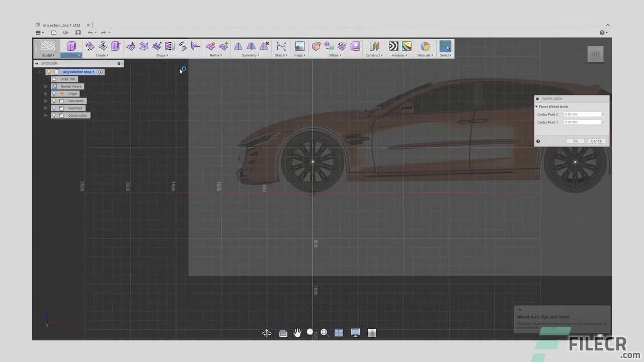Click the Materials sphere icon on the toolbar
Screen dimensions: 644x362
(424, 46)
